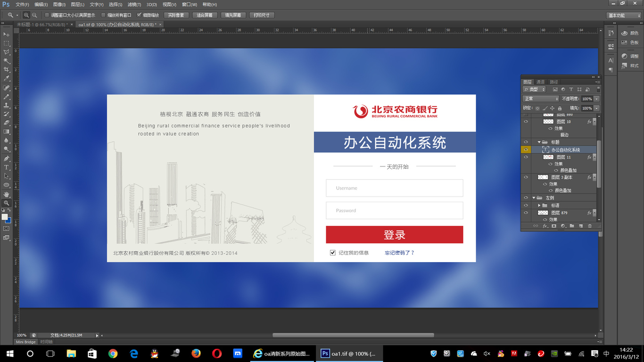The width and height of the screenshot is (644, 362).
Task: Collapse effects of 图层 10
Action: tap(594, 122)
